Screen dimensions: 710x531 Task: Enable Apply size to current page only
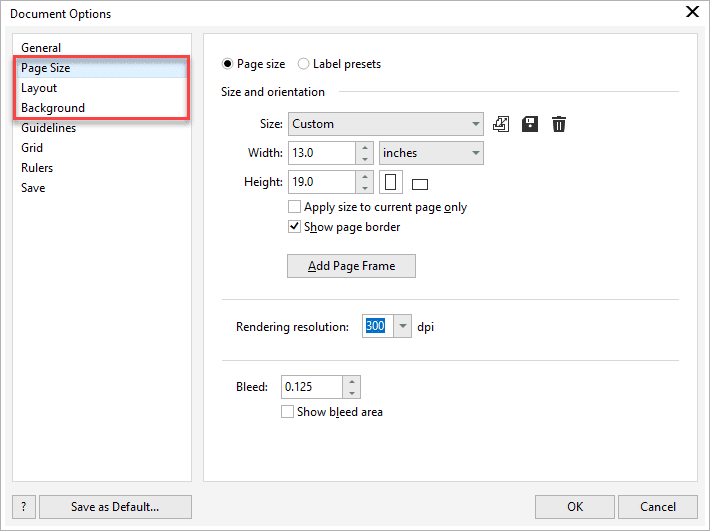[x=294, y=207]
